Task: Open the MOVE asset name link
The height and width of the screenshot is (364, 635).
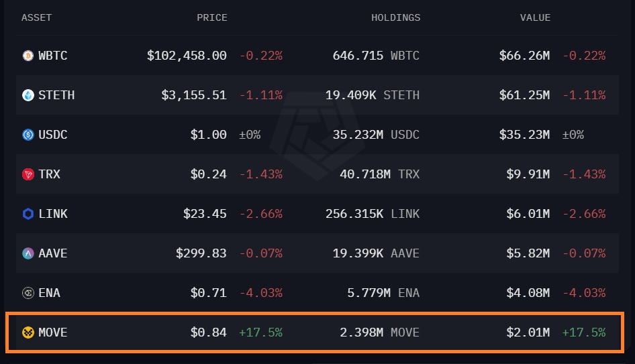Action: [53, 332]
